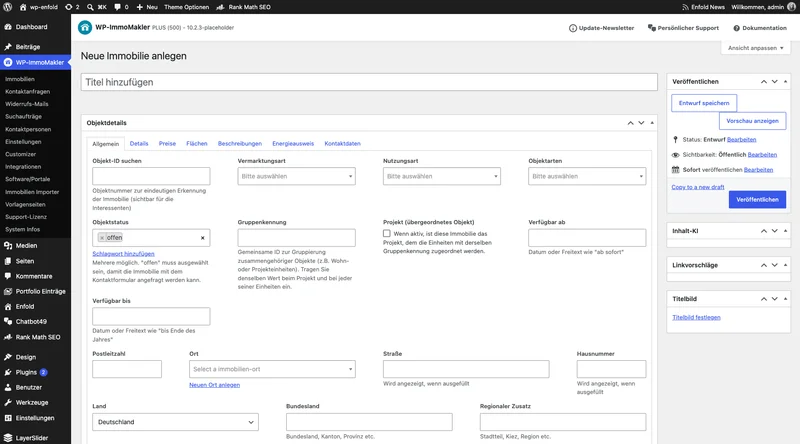
Task: Open the Objektarten dropdown
Action: (587, 176)
